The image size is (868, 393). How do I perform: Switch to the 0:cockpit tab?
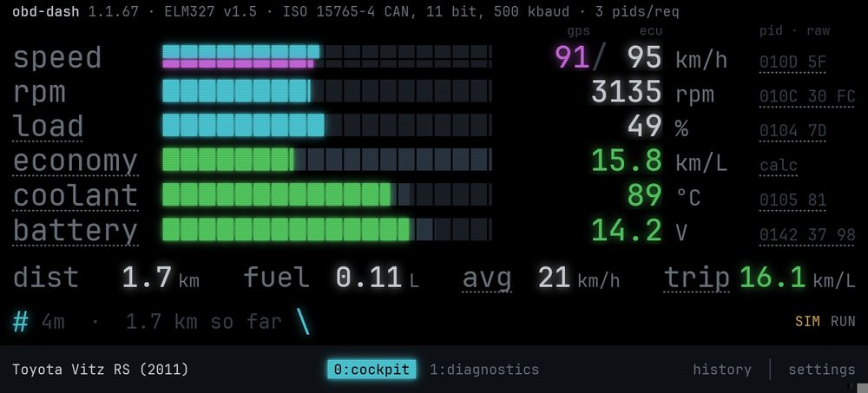[372, 370]
